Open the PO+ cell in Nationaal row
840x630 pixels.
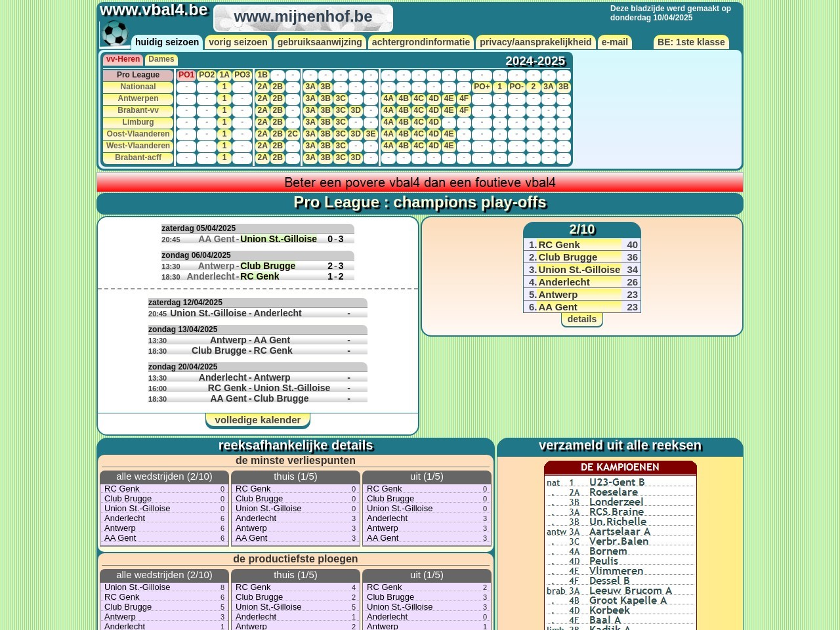[482, 87]
